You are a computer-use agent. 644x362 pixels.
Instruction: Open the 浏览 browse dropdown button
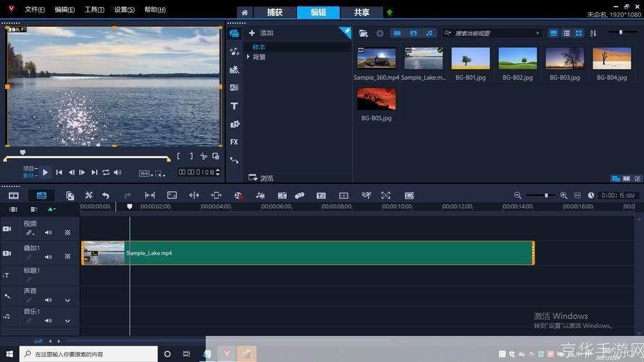coord(261,178)
